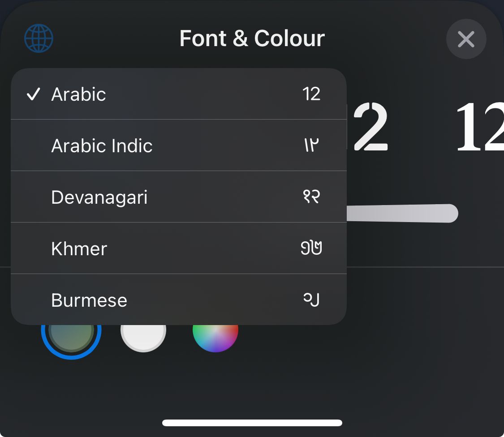The width and height of the screenshot is (504, 437).
Task: Choose Devanagari numerals
Action: point(179,197)
